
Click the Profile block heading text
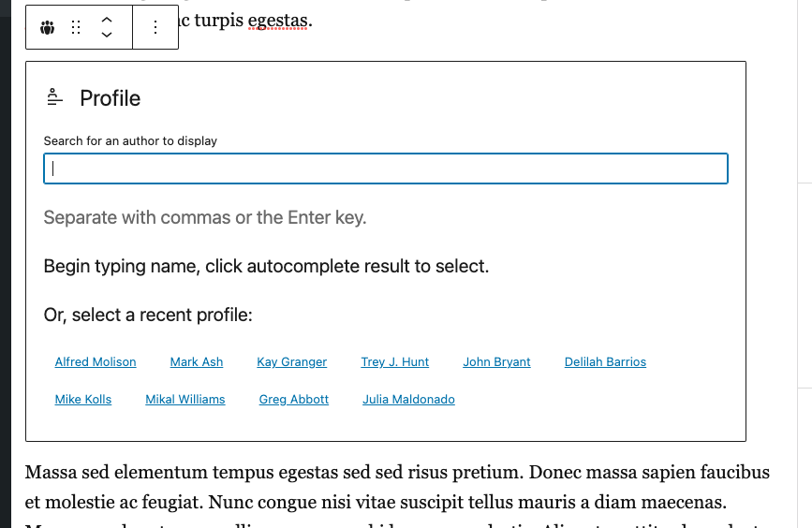coord(110,98)
